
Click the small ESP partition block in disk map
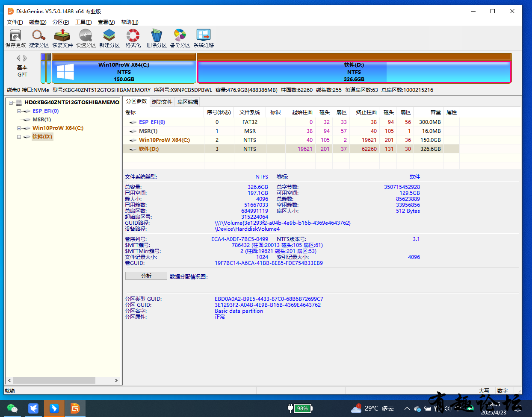pos(43,68)
